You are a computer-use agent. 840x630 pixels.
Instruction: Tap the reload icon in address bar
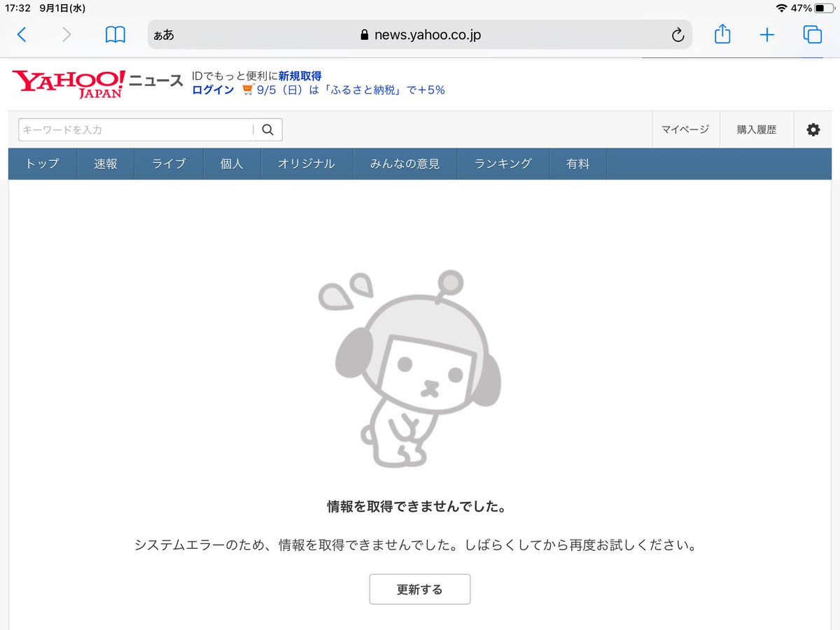pyautogui.click(x=678, y=35)
